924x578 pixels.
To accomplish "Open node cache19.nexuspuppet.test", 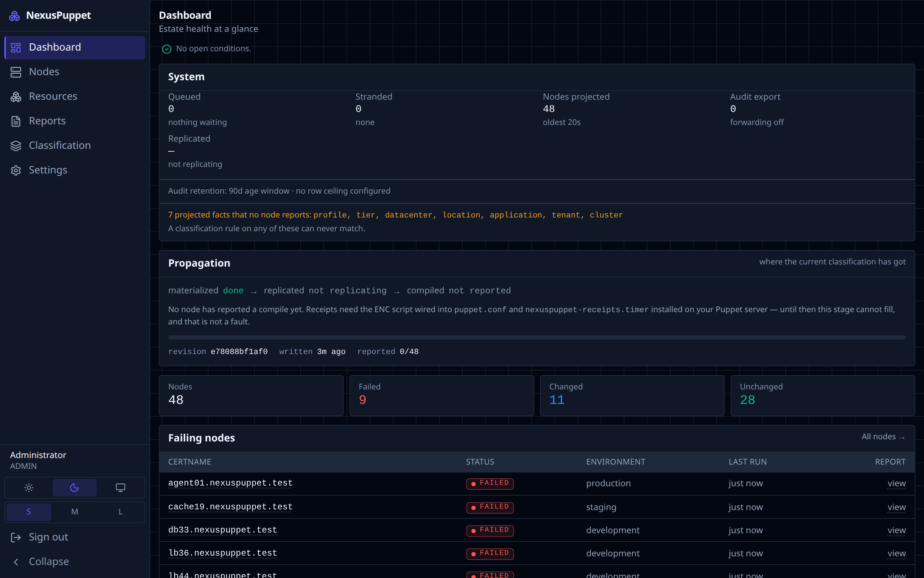I will (x=230, y=507).
